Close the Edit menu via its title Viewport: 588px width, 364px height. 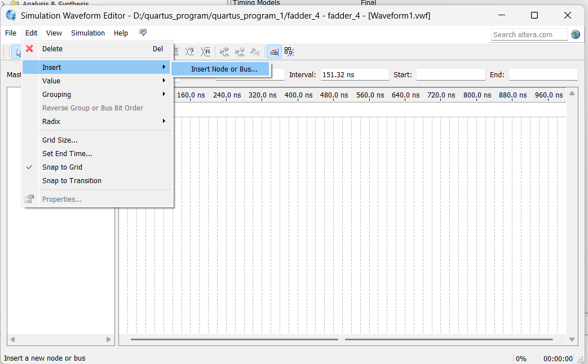(31, 33)
